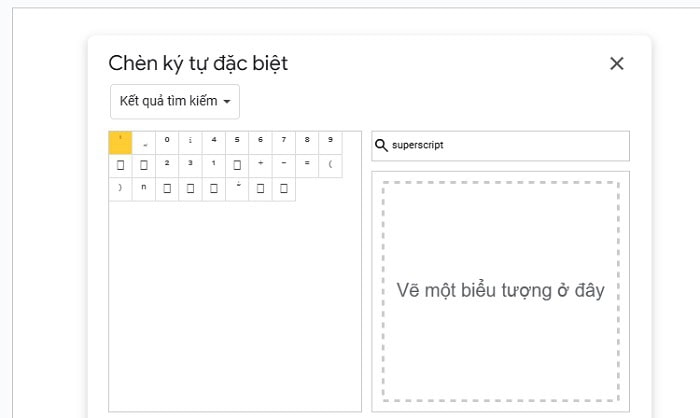Image resolution: width=700 pixels, height=418 pixels.
Task: Click the 'Vẽ một biểu tượng ở đây' drawing area
Action: [500, 290]
